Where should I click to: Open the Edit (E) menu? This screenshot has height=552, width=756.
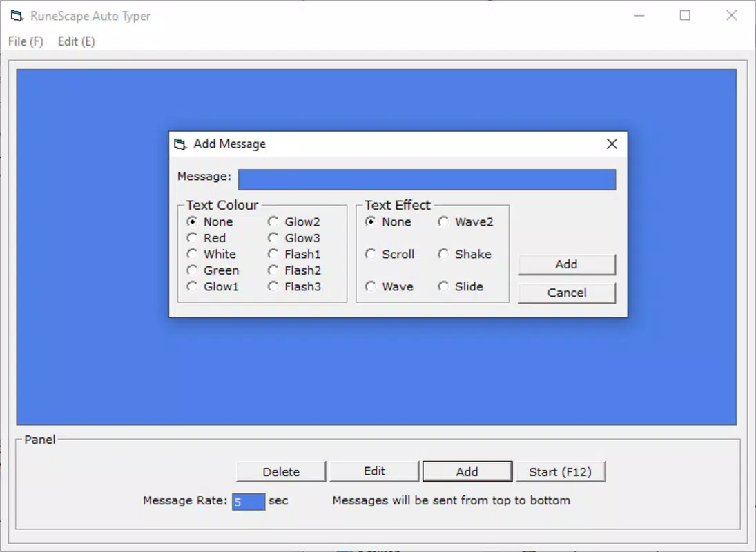tap(76, 41)
